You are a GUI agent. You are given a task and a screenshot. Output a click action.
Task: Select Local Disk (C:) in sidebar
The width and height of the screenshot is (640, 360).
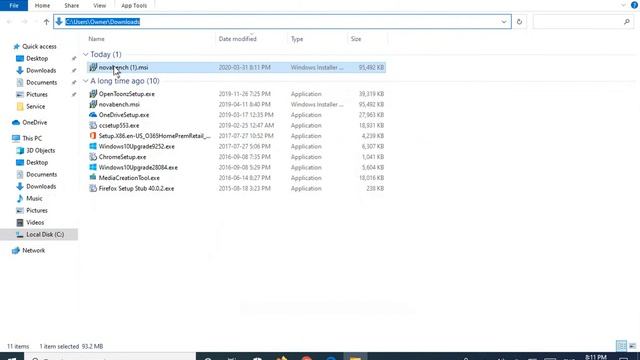click(40, 235)
